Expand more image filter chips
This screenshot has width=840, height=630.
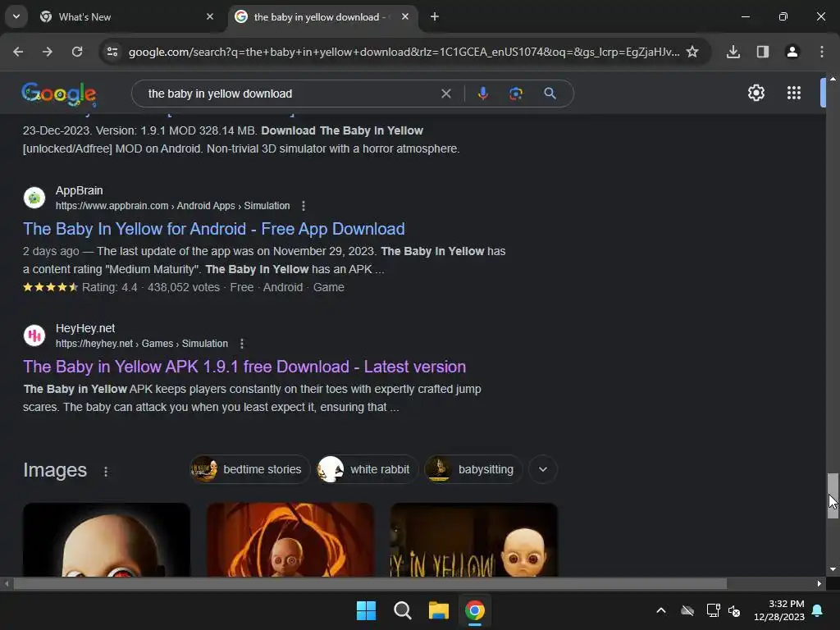pyautogui.click(x=543, y=470)
